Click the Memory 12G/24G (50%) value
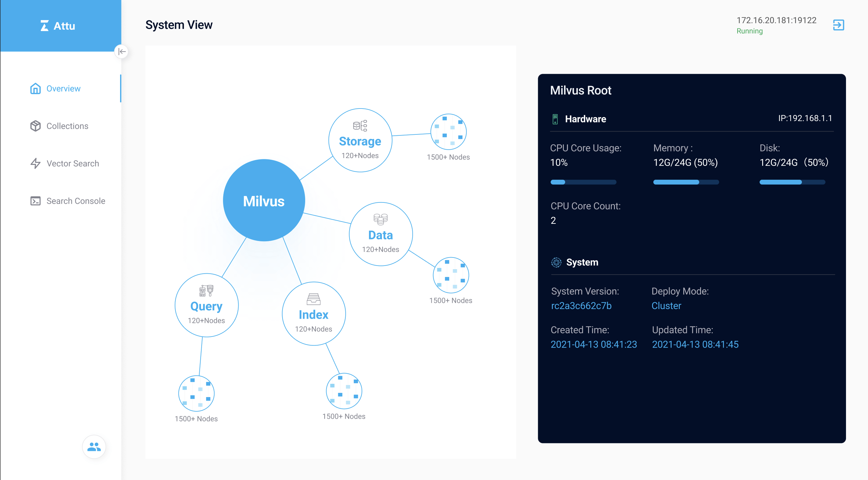Viewport: 868px width, 480px height. 685,163
